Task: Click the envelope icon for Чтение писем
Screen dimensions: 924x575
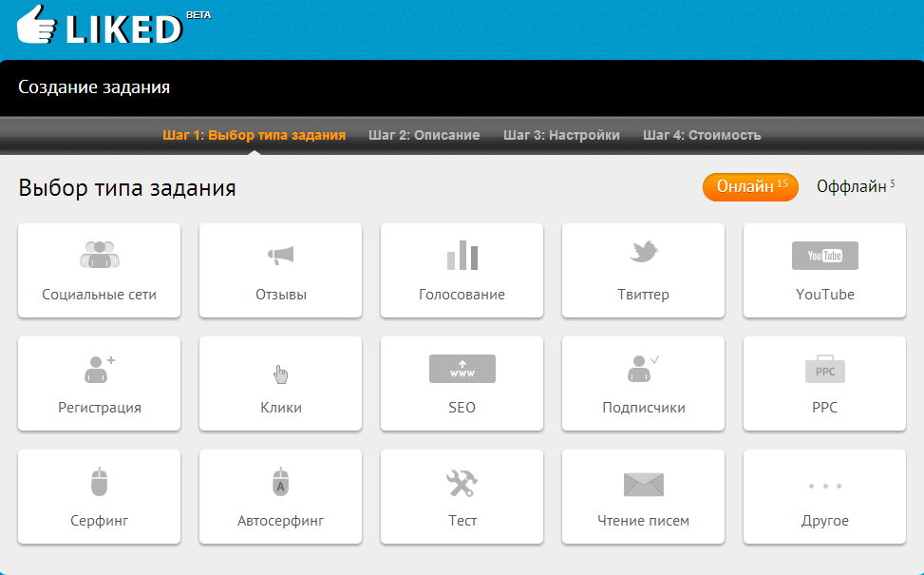Action: coord(644,484)
